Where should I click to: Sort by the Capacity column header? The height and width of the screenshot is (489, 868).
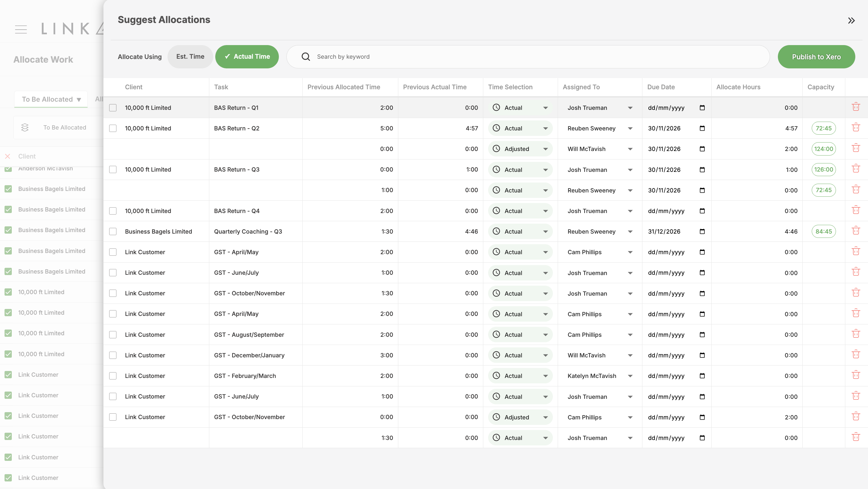pyautogui.click(x=821, y=87)
